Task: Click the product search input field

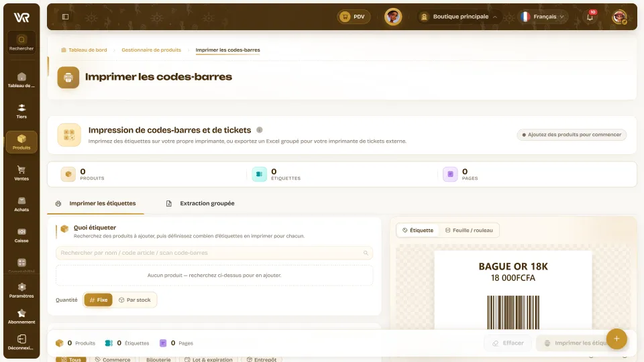Action: [214, 253]
